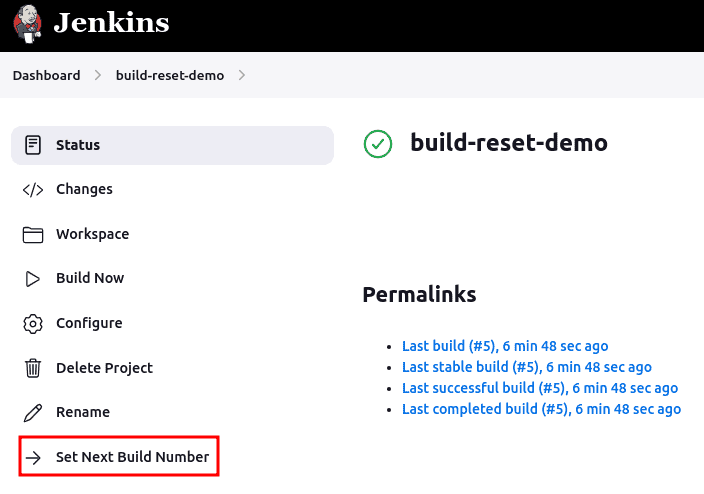This screenshot has width=704, height=494.
Task: Open the Jenkins home title text
Action: [x=111, y=23]
